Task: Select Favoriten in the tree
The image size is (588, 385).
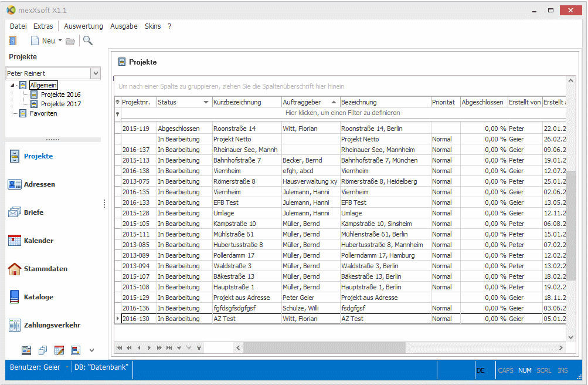Action: coord(43,113)
